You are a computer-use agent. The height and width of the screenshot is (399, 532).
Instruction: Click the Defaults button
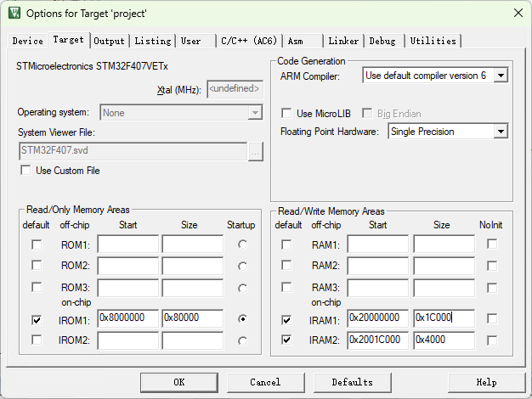tap(352, 382)
